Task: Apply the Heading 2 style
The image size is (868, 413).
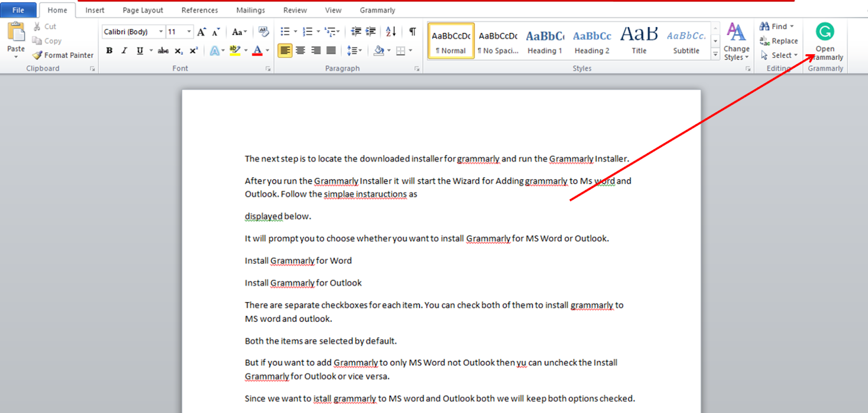Action: [x=592, y=41]
